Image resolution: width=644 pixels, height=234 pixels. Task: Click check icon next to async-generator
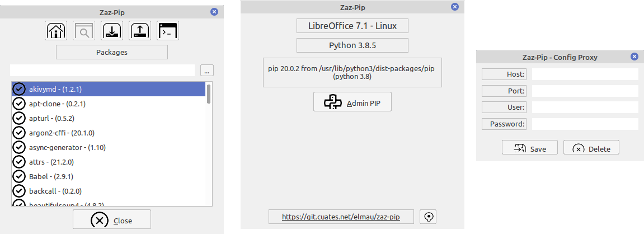[x=19, y=147]
